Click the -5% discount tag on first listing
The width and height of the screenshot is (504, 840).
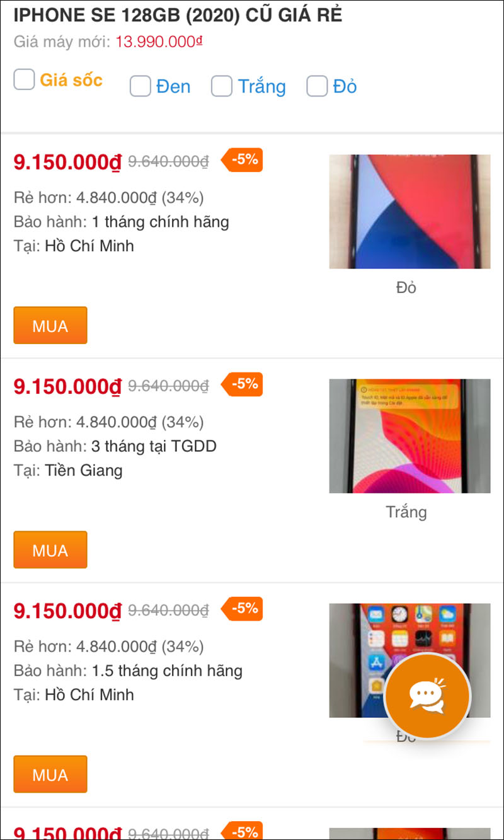point(243,160)
